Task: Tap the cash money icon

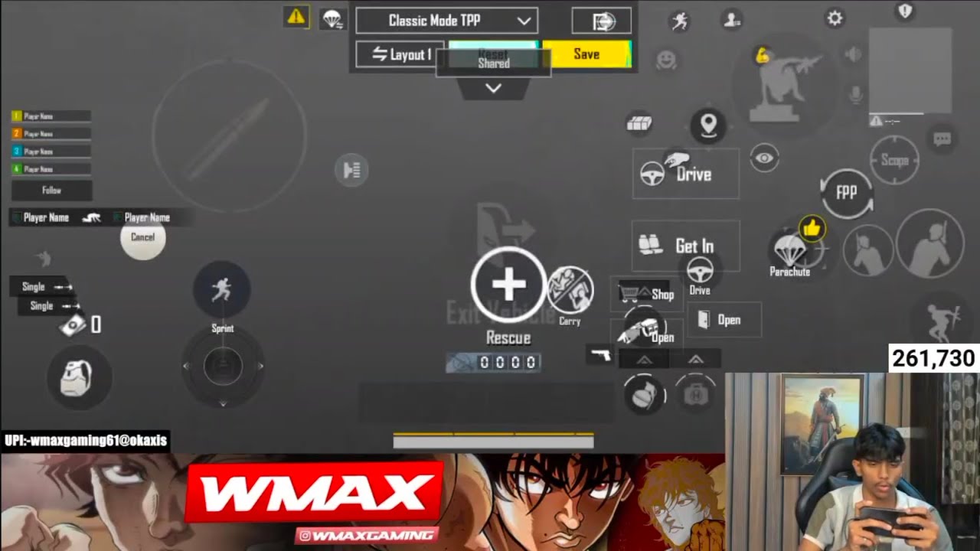Action: coord(73,325)
